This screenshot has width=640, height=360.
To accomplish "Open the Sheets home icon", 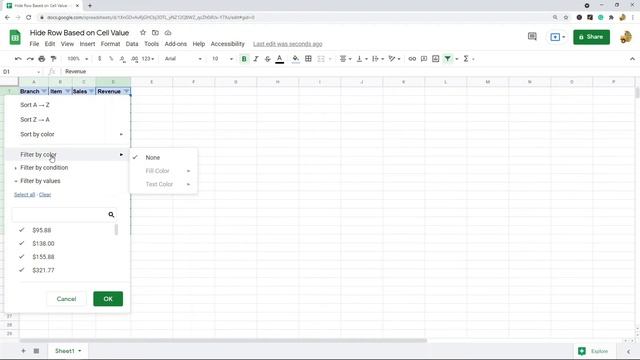I will tap(15, 38).
